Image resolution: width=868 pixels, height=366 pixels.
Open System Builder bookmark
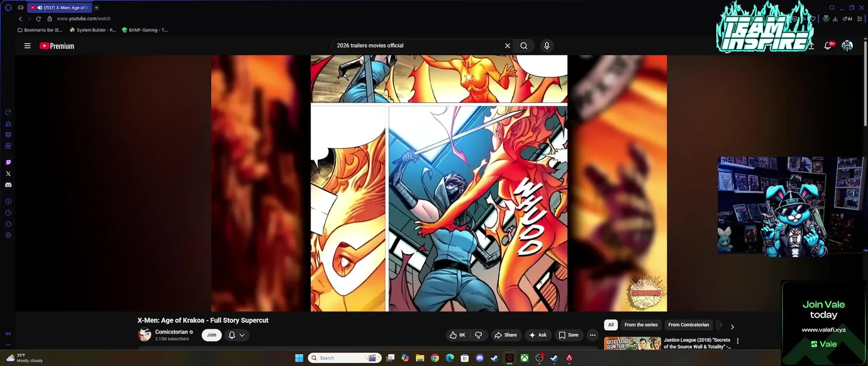(x=93, y=30)
